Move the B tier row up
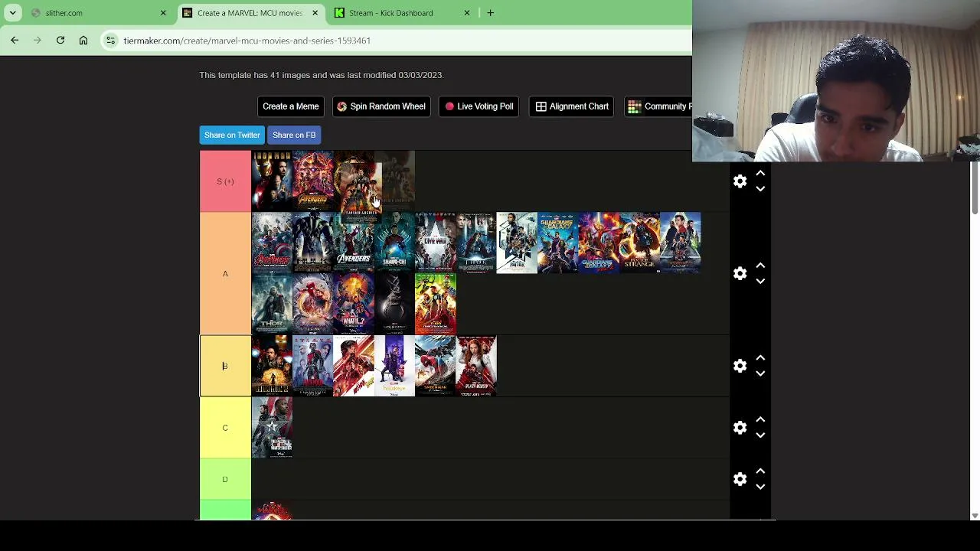This screenshot has width=980, height=551. tap(760, 358)
